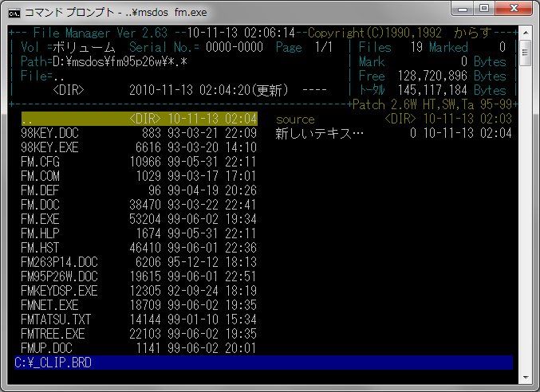
Task: Select the FMUP.DOC file entry
Action: point(139,348)
